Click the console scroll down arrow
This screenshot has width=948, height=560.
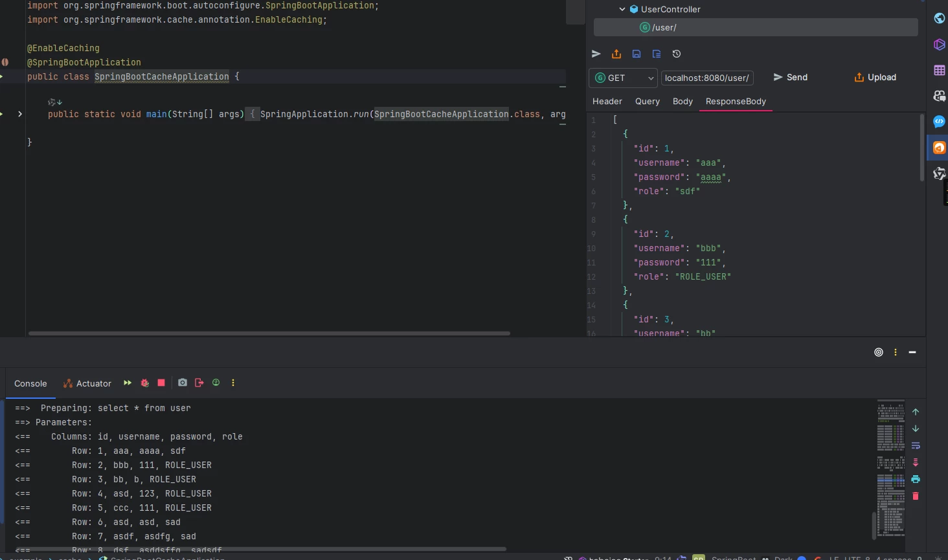[x=916, y=429]
